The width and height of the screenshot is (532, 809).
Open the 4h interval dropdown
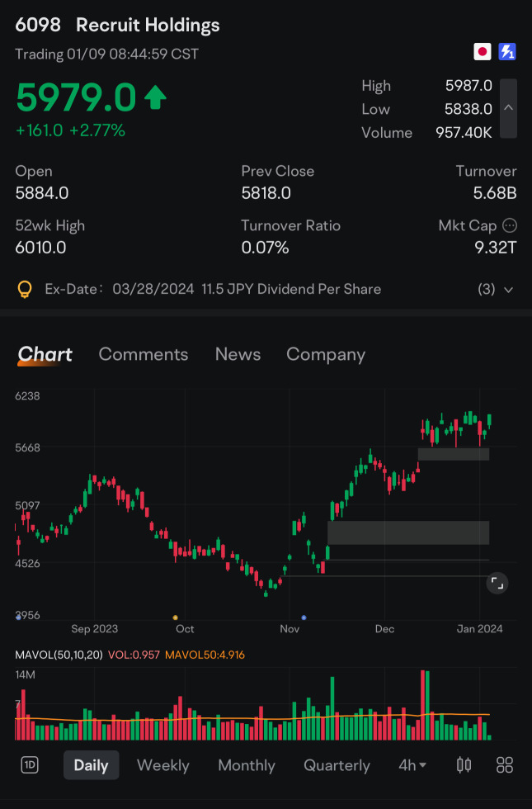[412, 765]
